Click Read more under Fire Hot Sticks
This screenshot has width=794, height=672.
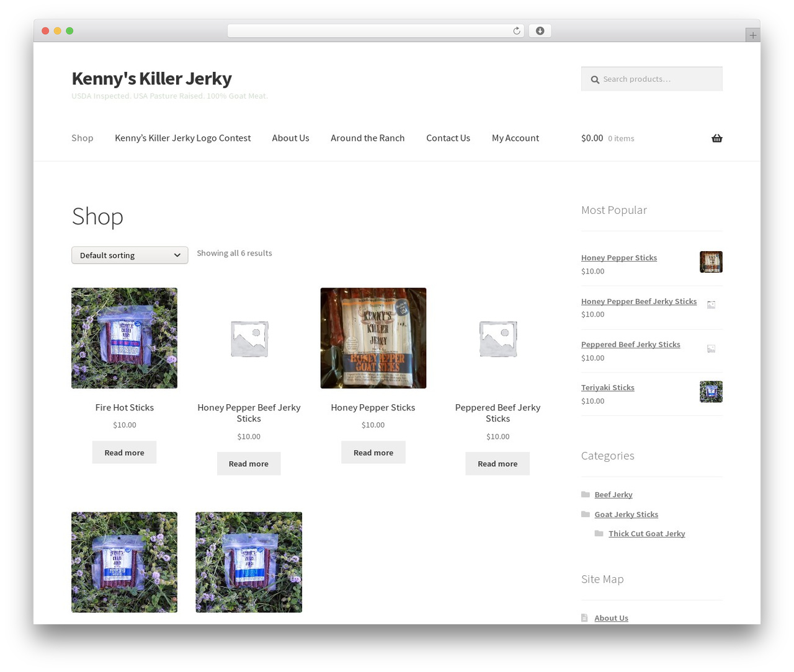coord(124,453)
